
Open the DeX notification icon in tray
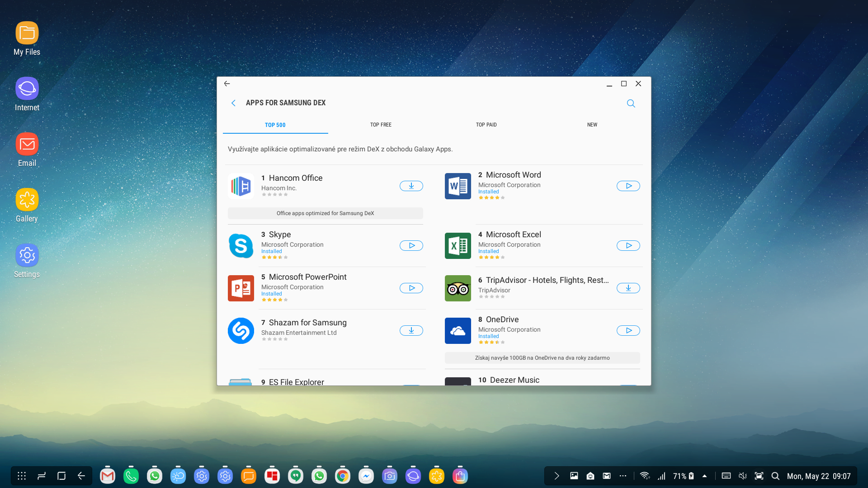point(590,476)
